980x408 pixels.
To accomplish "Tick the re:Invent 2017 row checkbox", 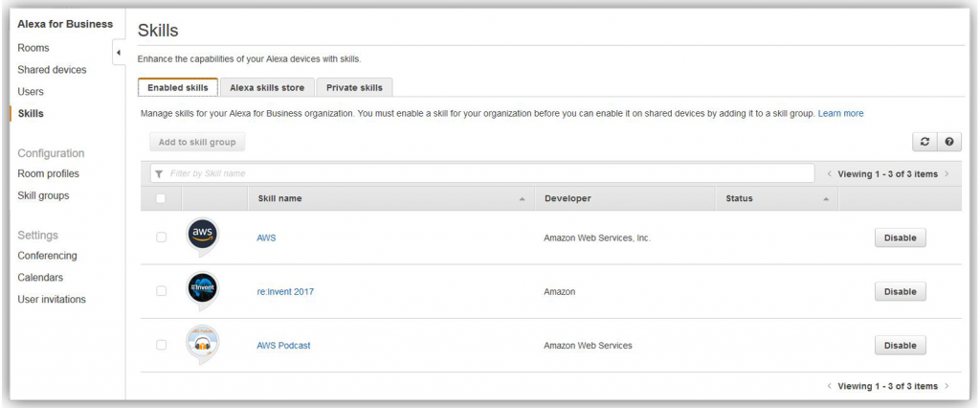I will pos(162,291).
